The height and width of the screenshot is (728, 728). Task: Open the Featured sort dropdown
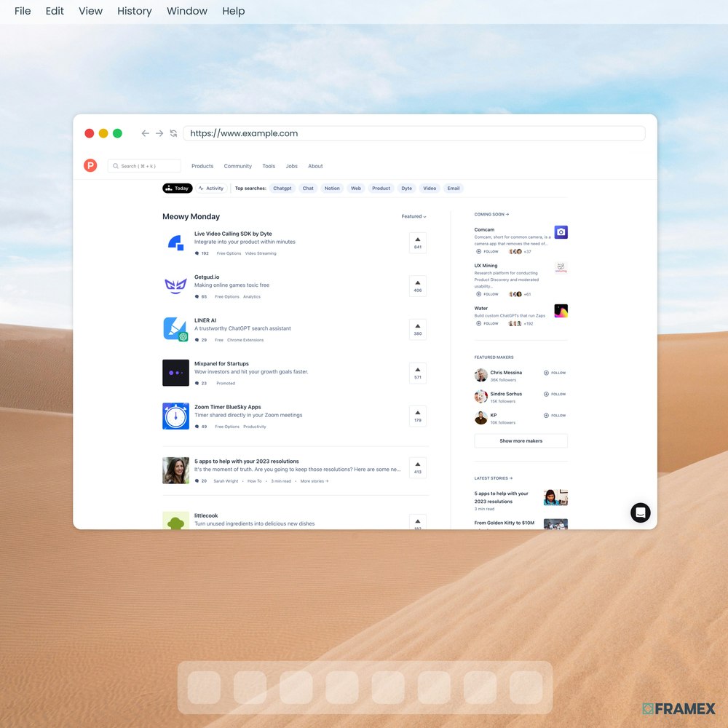pos(414,216)
